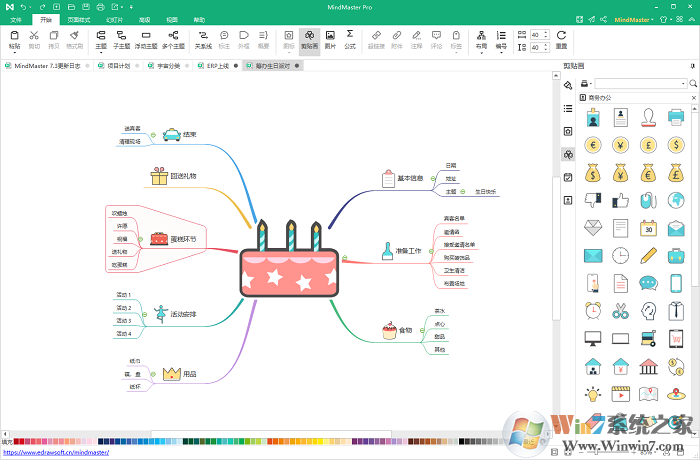
Task: Open the 公式 formula tool
Action: 350,39
